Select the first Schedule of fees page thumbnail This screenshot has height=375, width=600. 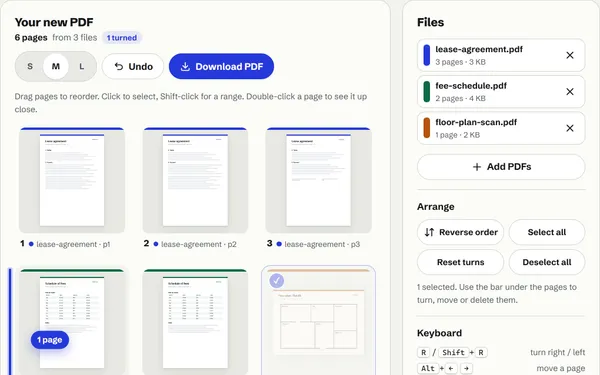point(72,322)
